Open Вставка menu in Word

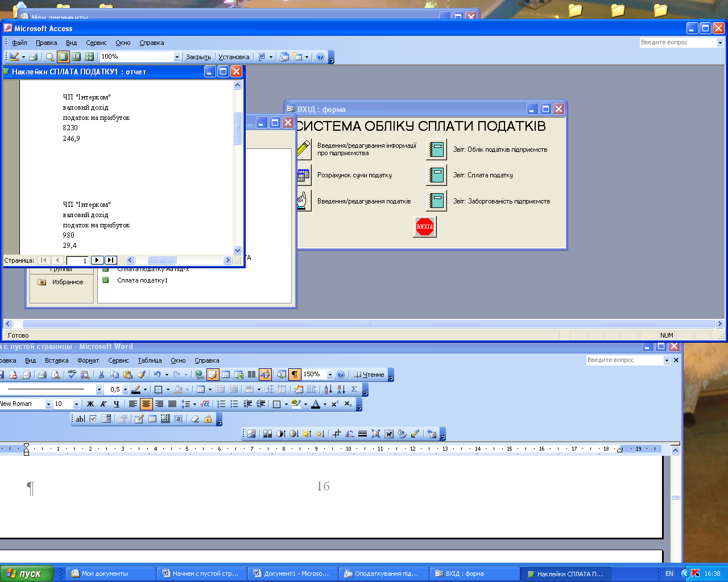click(x=56, y=360)
